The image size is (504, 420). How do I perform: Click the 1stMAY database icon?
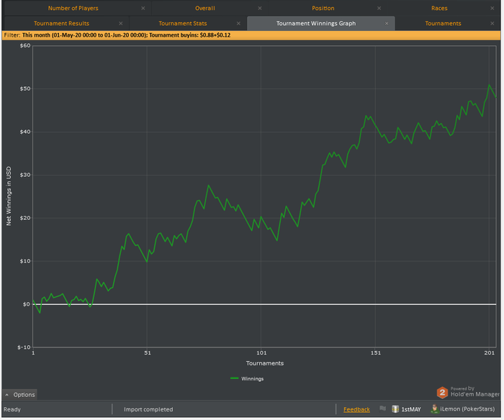(395, 408)
